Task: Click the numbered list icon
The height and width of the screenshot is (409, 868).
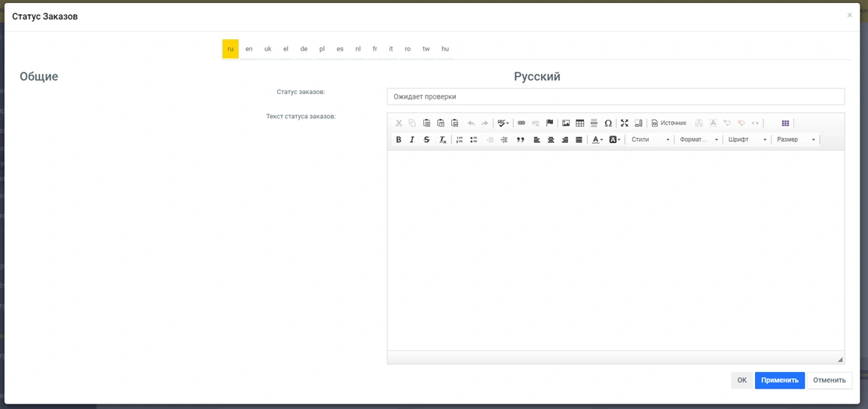Action: [460, 140]
